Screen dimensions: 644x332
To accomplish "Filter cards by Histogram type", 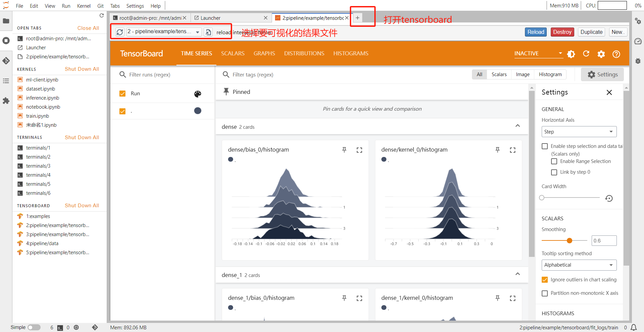I will click(x=550, y=74).
